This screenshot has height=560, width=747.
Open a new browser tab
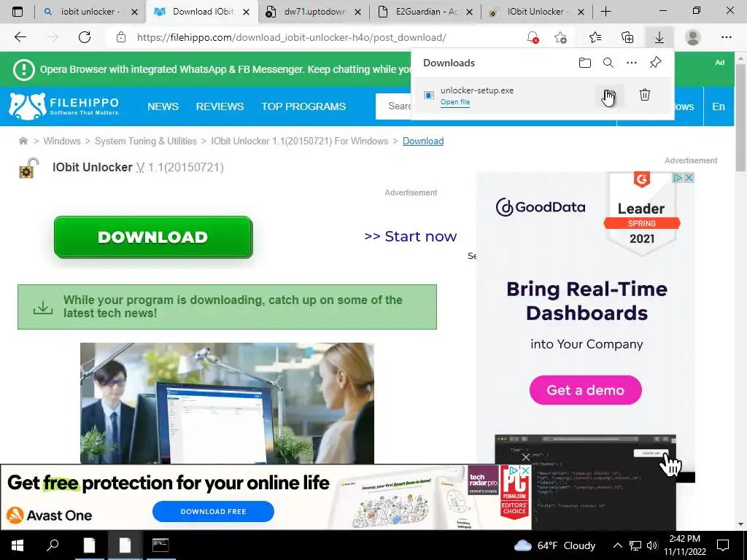[605, 12]
